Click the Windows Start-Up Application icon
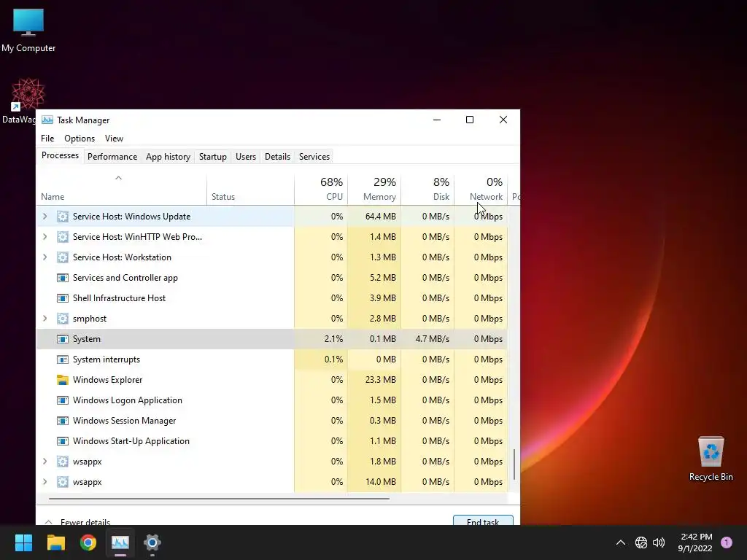This screenshot has width=747, height=560. tap(63, 441)
